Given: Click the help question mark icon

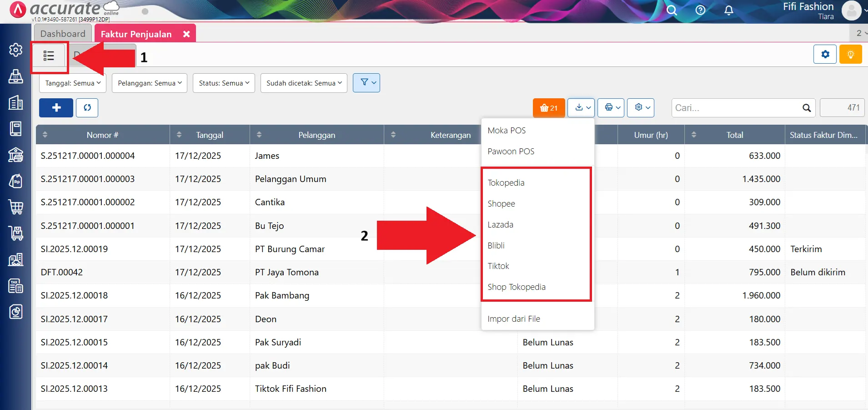Looking at the screenshot, I should click(700, 10).
